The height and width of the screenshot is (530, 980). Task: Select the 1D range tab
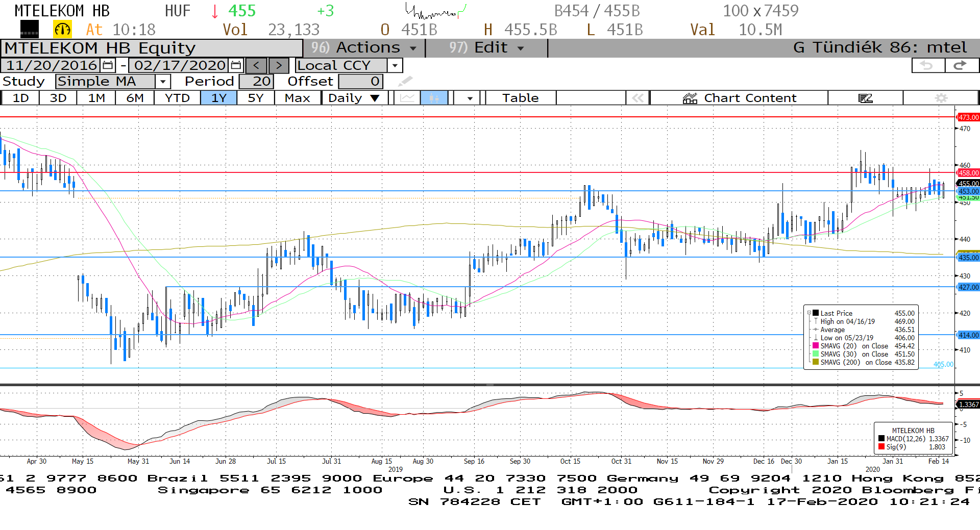tap(20, 98)
